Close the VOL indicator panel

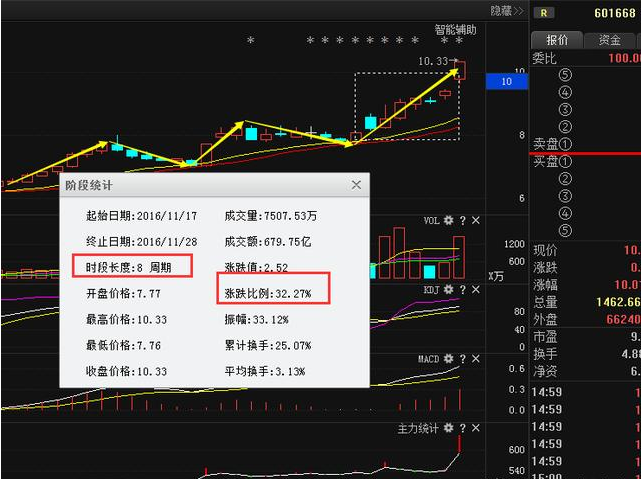[475, 221]
